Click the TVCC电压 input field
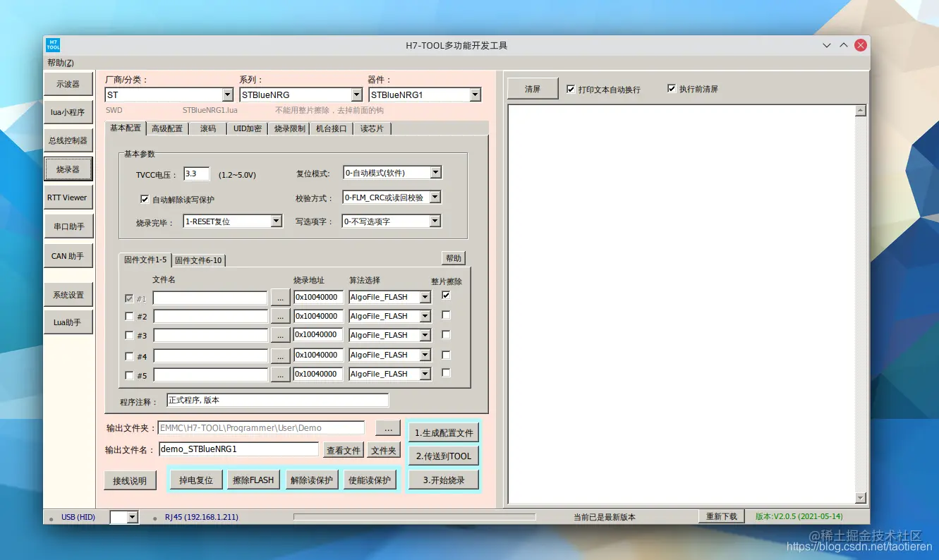Screen dimensions: 939x560 tap(197, 174)
